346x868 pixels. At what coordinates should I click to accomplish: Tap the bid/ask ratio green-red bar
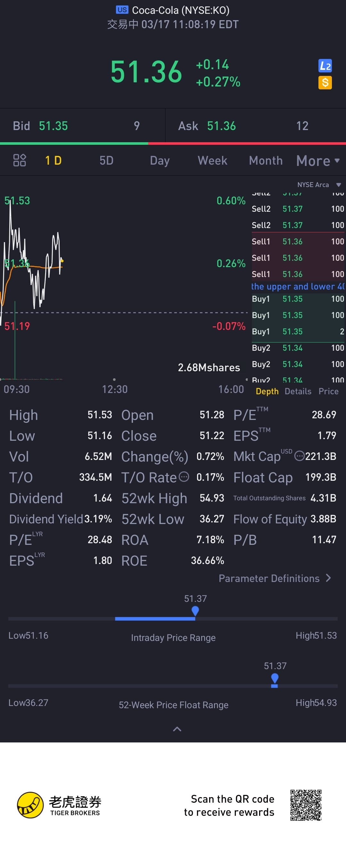[173, 143]
